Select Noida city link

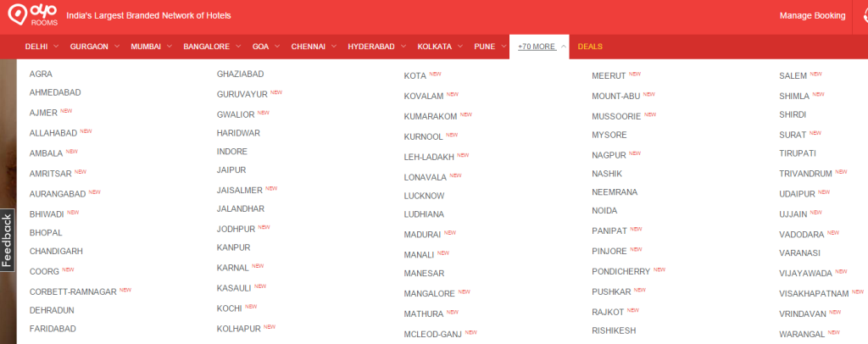coord(604,211)
